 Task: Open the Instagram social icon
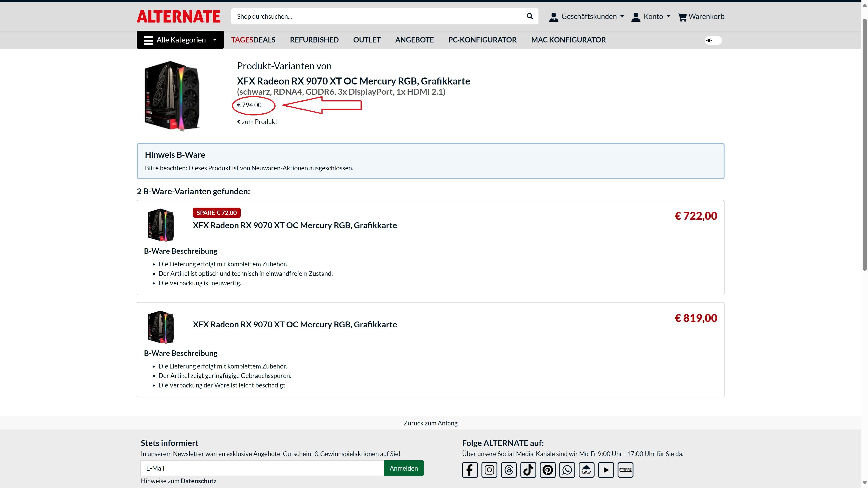tap(489, 470)
